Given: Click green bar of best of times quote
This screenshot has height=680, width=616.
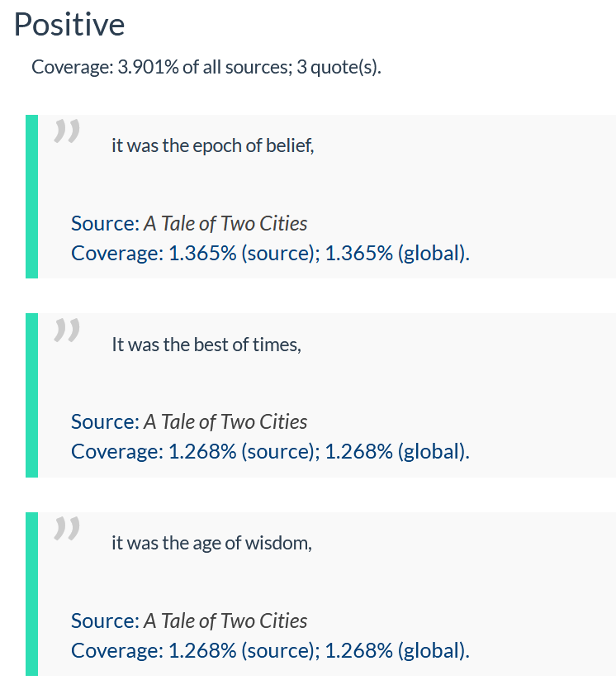Looking at the screenshot, I should click(x=31, y=395).
